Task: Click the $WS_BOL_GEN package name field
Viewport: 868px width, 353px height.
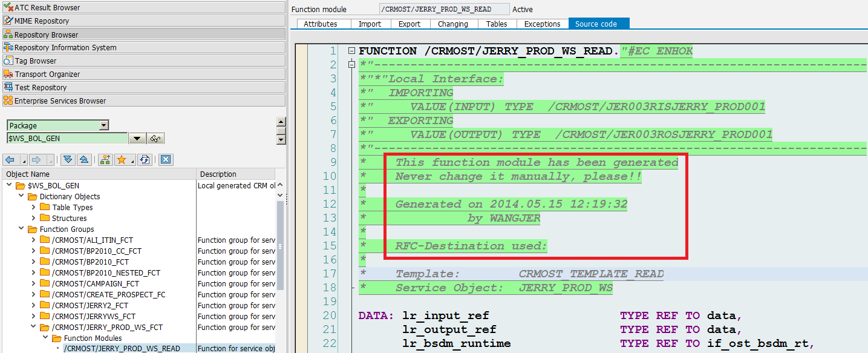Action: 67,139
